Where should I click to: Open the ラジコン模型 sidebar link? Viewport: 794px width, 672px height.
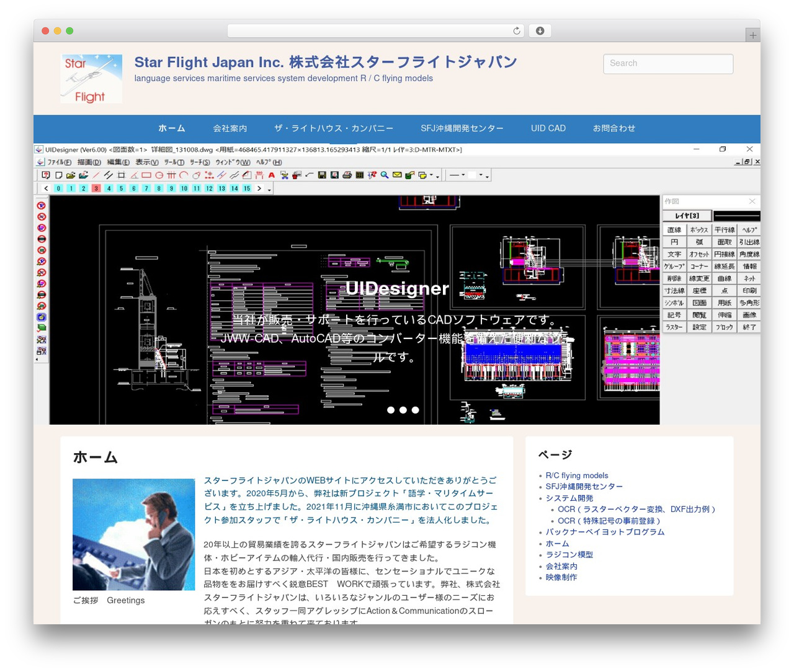[569, 554]
